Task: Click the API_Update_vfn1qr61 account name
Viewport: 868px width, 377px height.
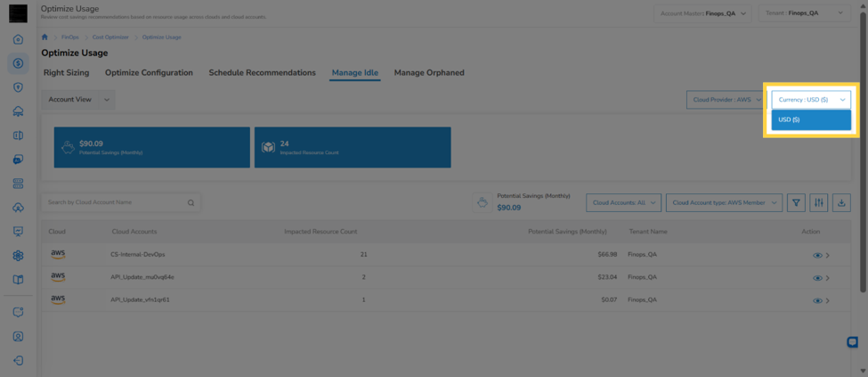Action: point(140,300)
